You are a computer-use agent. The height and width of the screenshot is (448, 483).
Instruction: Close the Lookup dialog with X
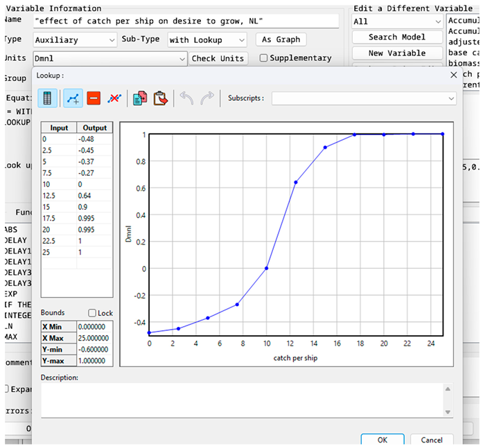pyautogui.click(x=454, y=75)
